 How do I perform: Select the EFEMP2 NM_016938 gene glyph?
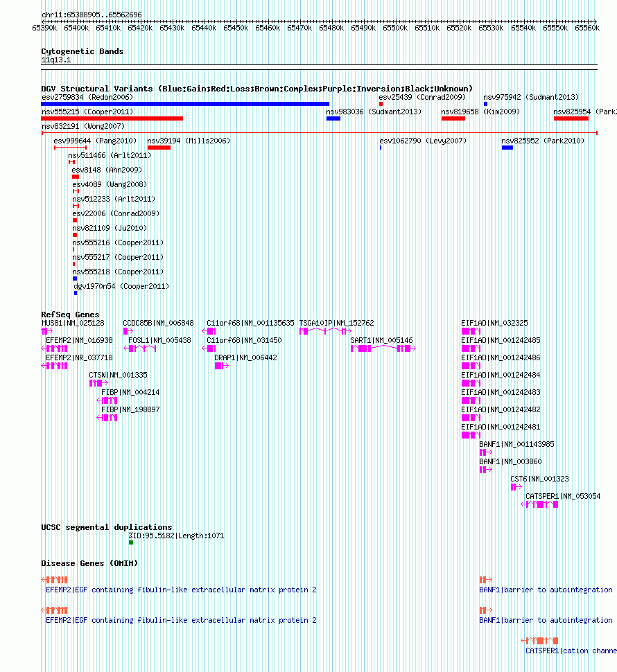pos(54,348)
